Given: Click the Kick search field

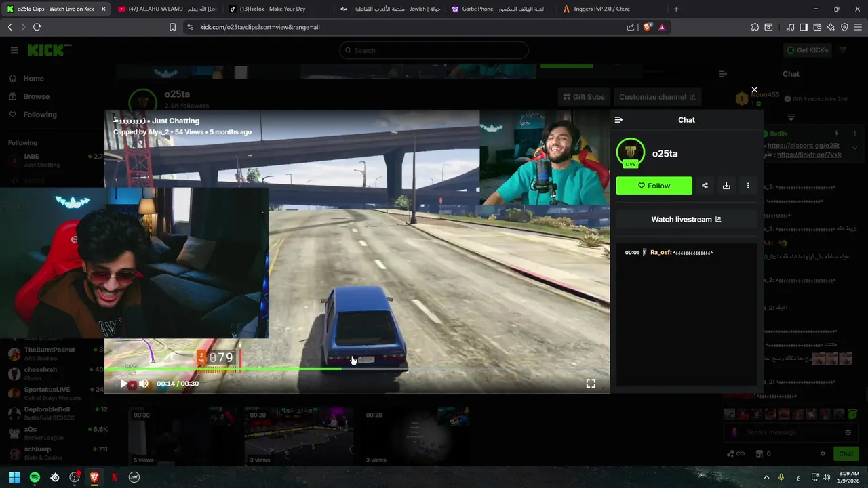Looking at the screenshot, I should click(433, 50).
